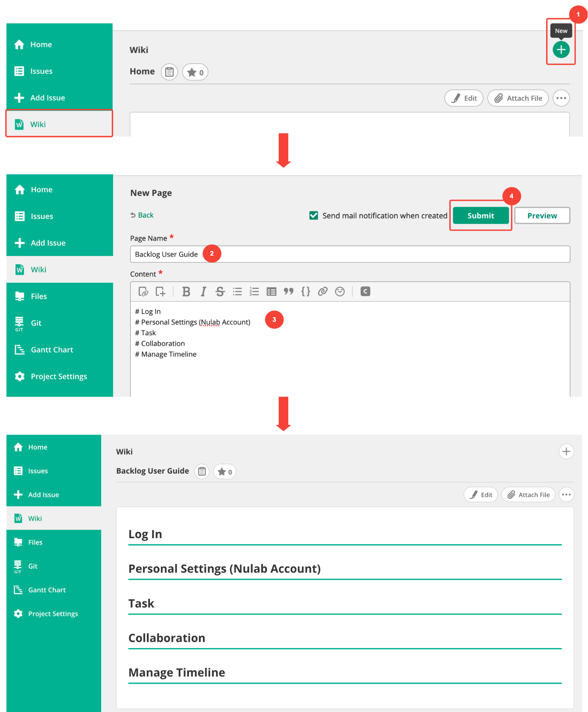Star the Backlog User Guide page
Viewport: 588px width, 712px height.
(225, 472)
